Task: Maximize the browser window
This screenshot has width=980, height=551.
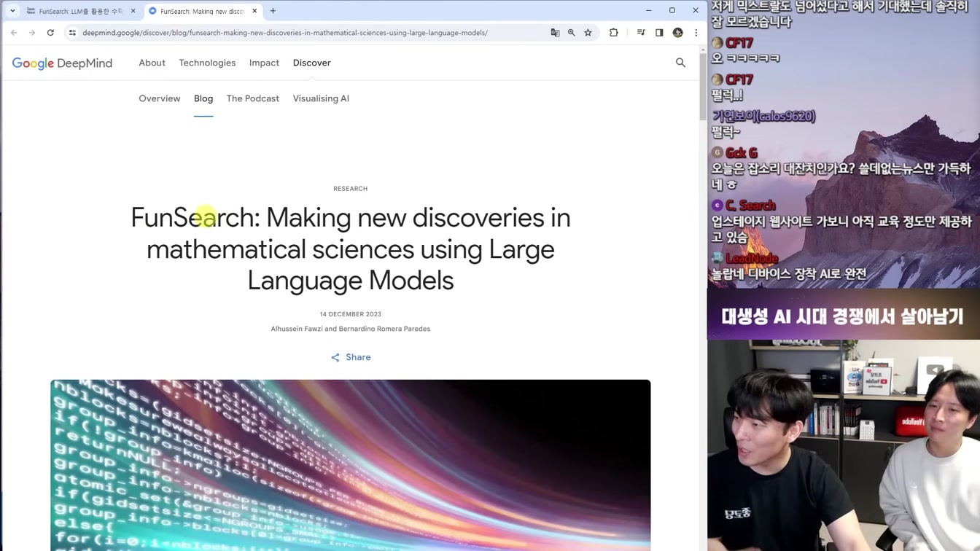Action: pos(672,11)
